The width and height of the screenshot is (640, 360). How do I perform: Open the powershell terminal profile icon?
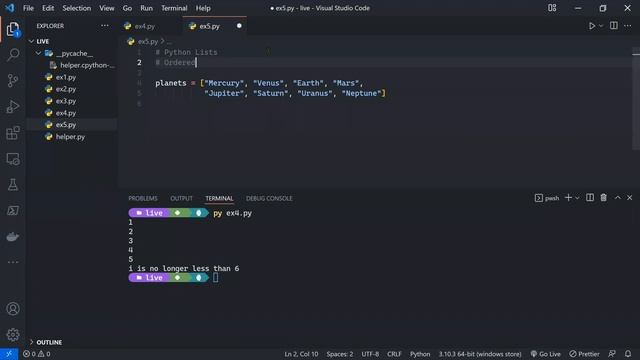tap(547, 198)
